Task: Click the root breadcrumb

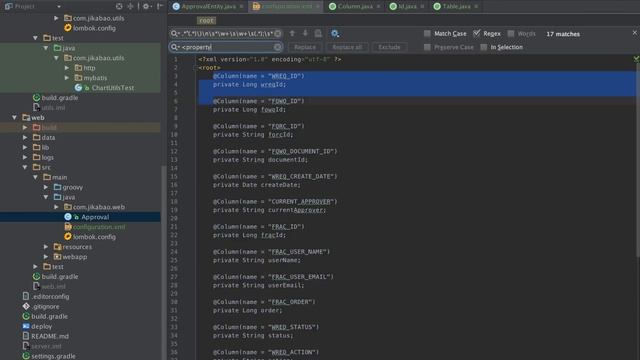Action: (x=206, y=20)
